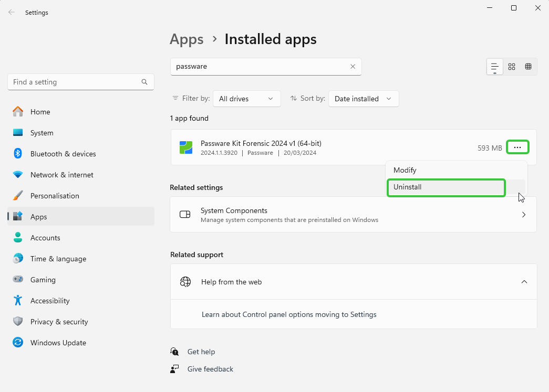Go to Apps breadcrumb
This screenshot has width=549, height=392.
(187, 39)
